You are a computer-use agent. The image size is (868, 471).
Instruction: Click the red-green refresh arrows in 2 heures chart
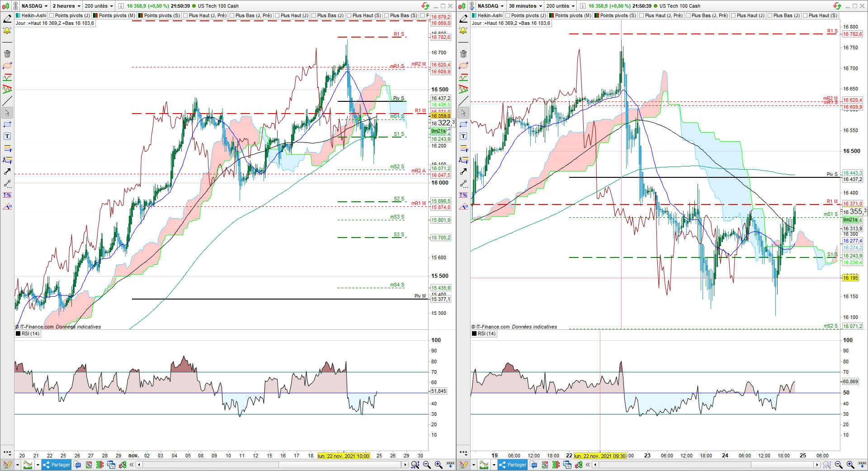click(x=425, y=6)
